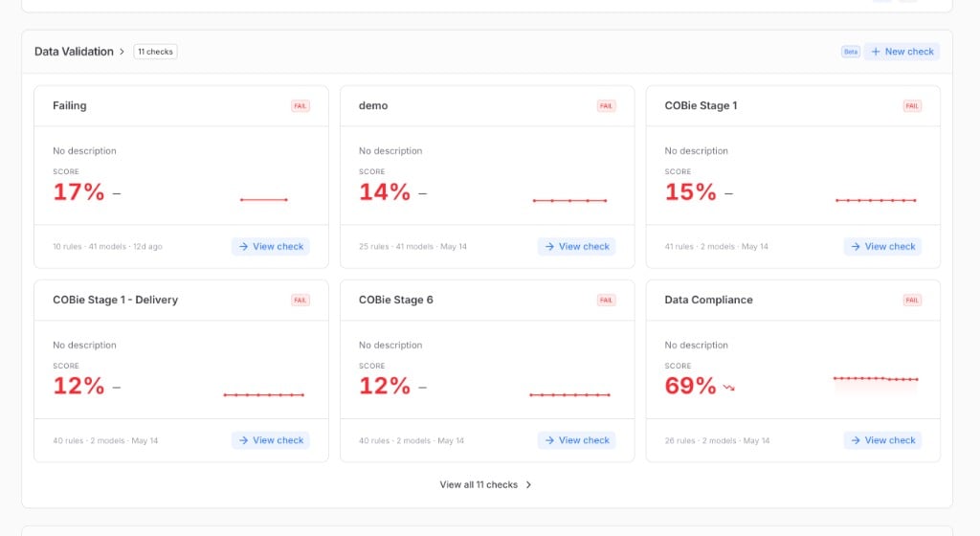Image resolution: width=980 pixels, height=536 pixels.
Task: Click the COBie Stage 1 - Delivery sparkline
Action: click(x=264, y=394)
